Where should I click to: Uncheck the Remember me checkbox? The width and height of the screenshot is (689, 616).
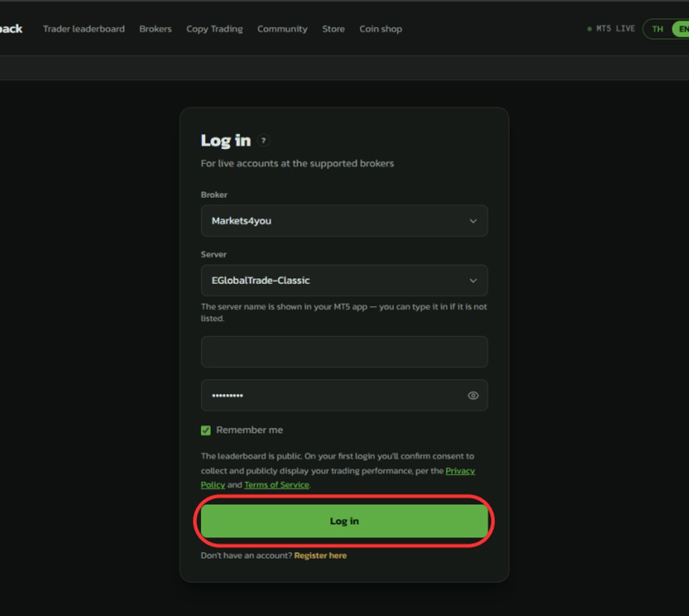coord(205,430)
